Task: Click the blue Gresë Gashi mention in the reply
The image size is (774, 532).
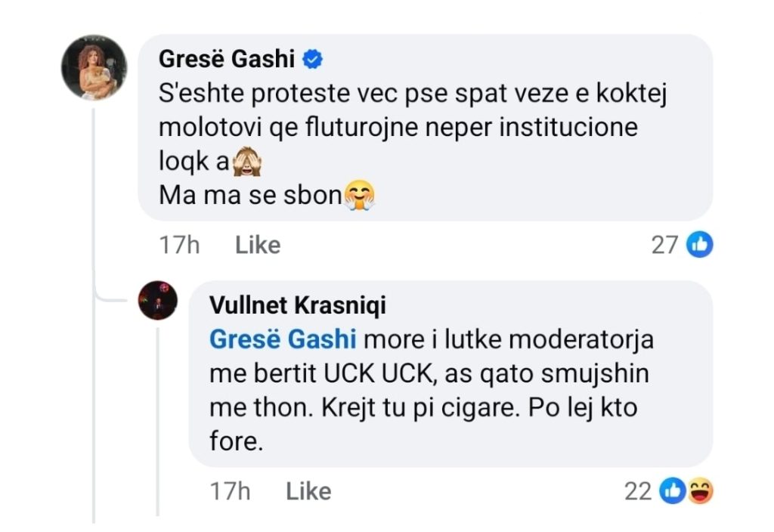Action: 283,340
